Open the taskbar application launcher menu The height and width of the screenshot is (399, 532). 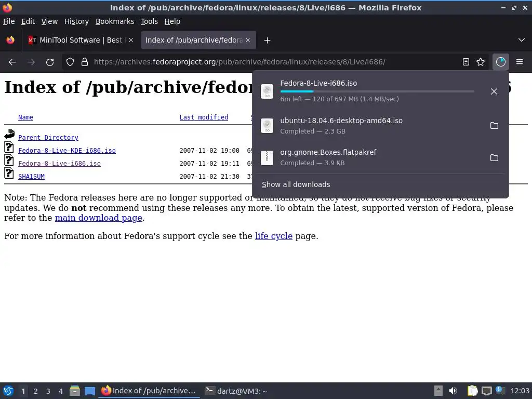point(8,391)
